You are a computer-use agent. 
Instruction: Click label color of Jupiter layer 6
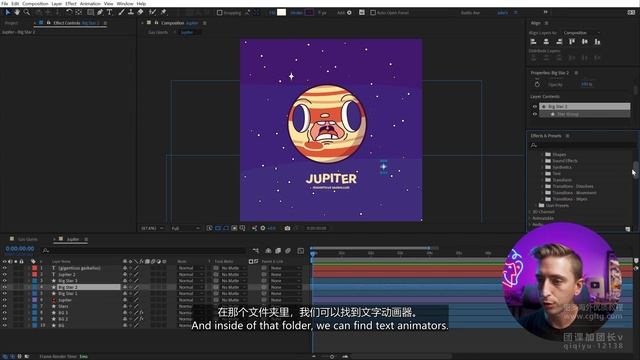pos(35,300)
